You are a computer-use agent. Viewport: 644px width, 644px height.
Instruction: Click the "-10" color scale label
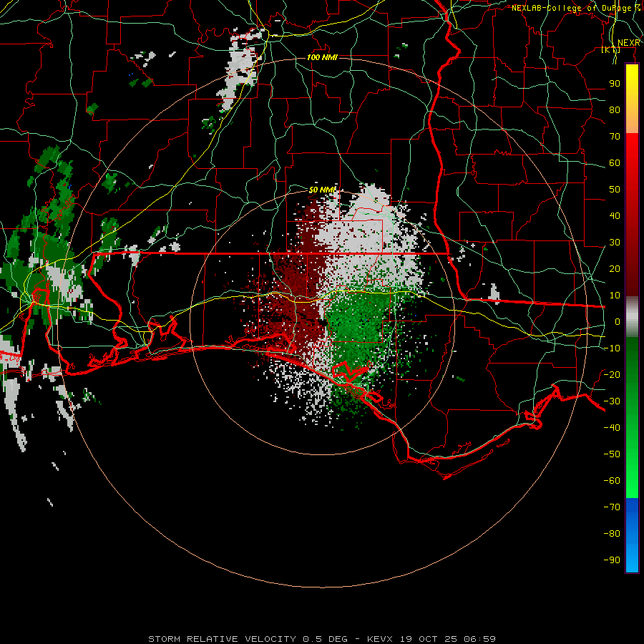coord(612,348)
